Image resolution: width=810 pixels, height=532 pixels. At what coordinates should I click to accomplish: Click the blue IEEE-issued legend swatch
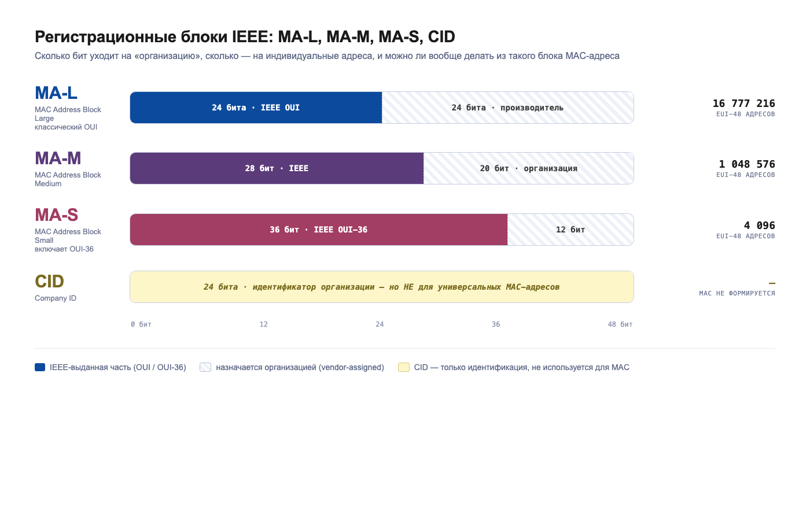click(x=40, y=367)
